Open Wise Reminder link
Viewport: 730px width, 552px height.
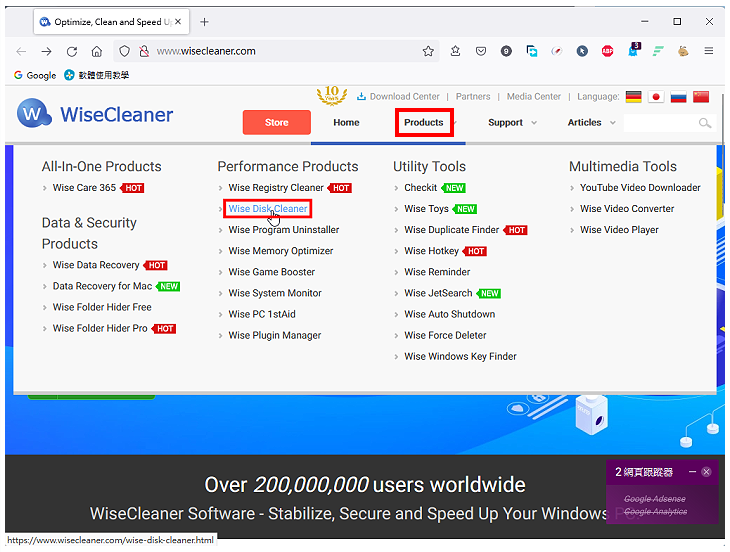point(437,272)
